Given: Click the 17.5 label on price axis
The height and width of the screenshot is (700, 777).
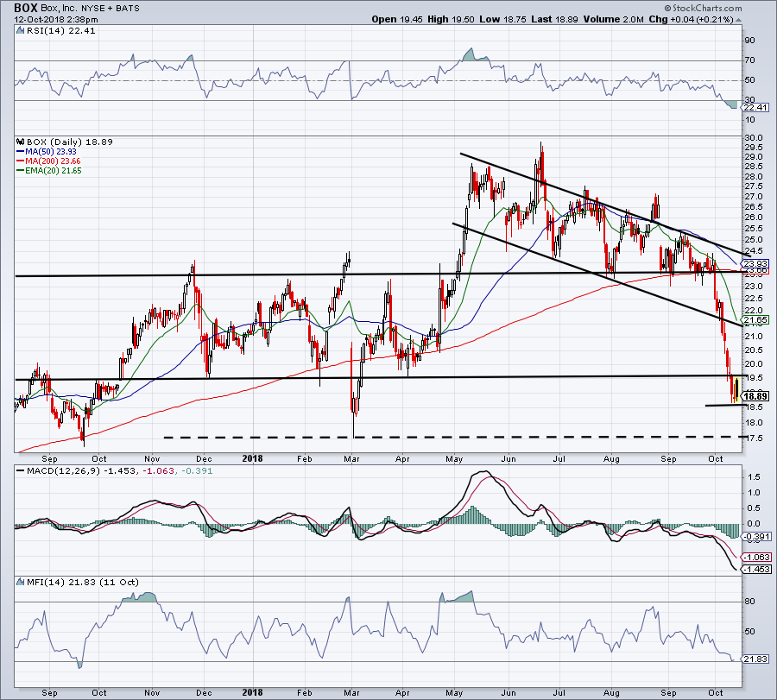Looking at the screenshot, I should tap(753, 438).
